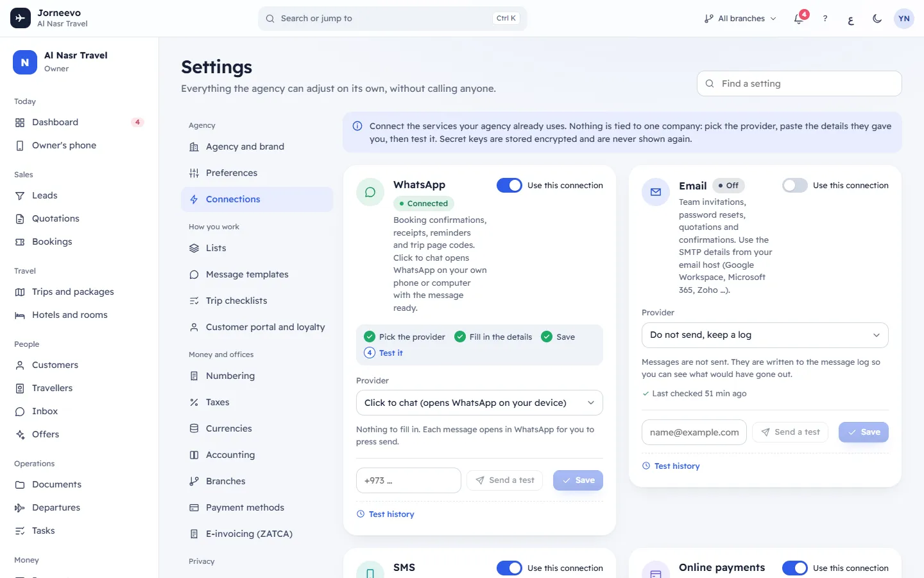Click the Tasks checklist icon
This screenshot has width=924, height=578.
click(20, 531)
